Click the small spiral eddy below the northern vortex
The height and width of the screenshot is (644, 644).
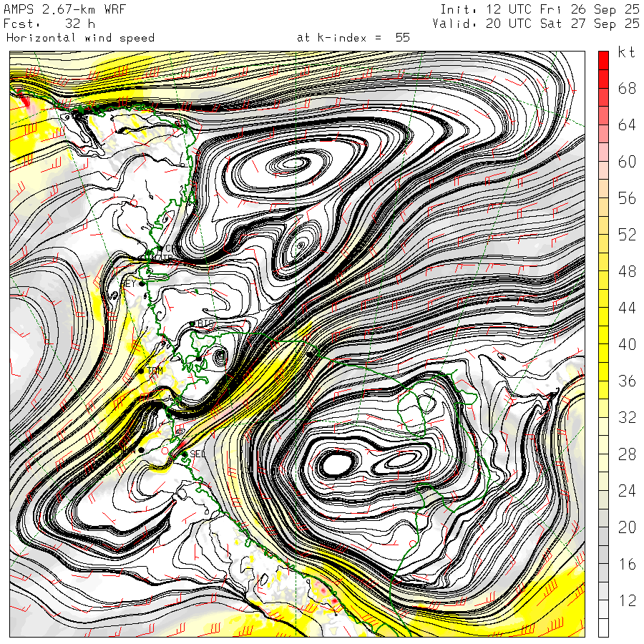tap(299, 248)
